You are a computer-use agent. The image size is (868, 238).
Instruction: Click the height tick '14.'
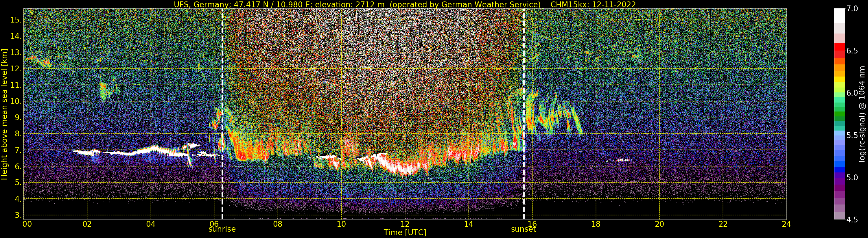pyautogui.click(x=16, y=36)
